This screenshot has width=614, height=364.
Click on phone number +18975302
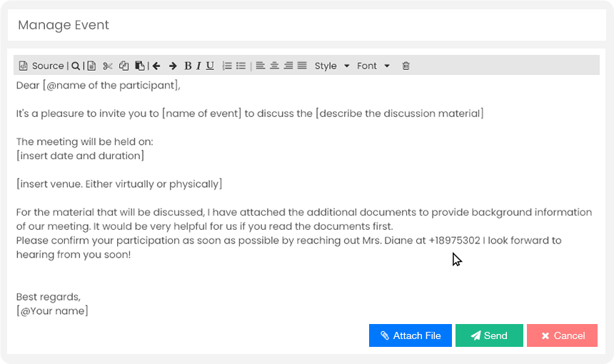pyautogui.click(x=455, y=241)
